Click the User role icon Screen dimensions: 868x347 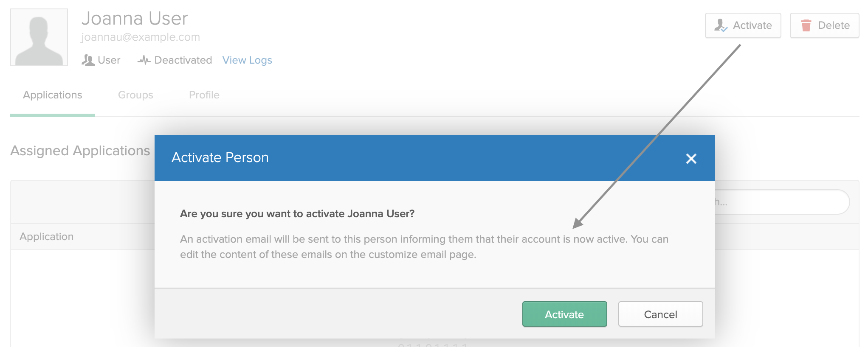click(x=88, y=60)
